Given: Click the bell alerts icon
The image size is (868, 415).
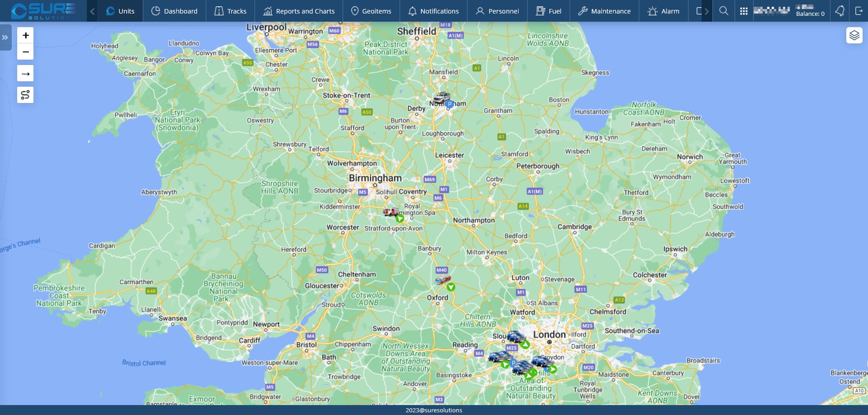Looking at the screenshot, I should pos(840,11).
